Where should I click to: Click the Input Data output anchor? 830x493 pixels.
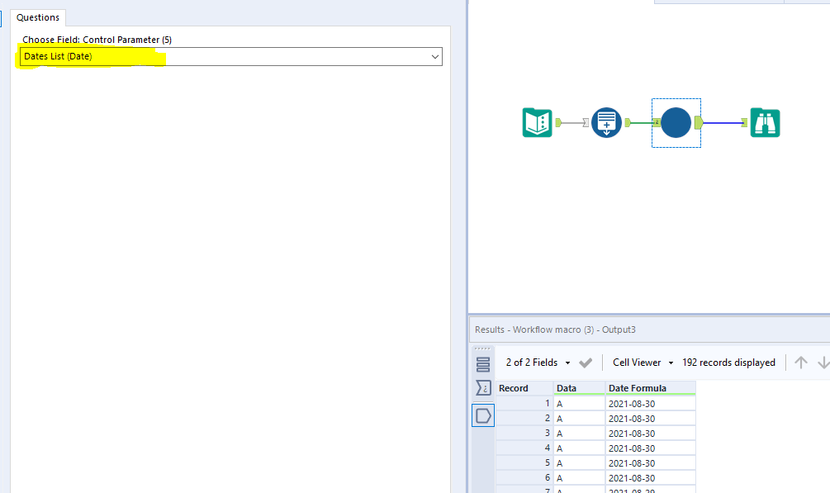coord(558,123)
